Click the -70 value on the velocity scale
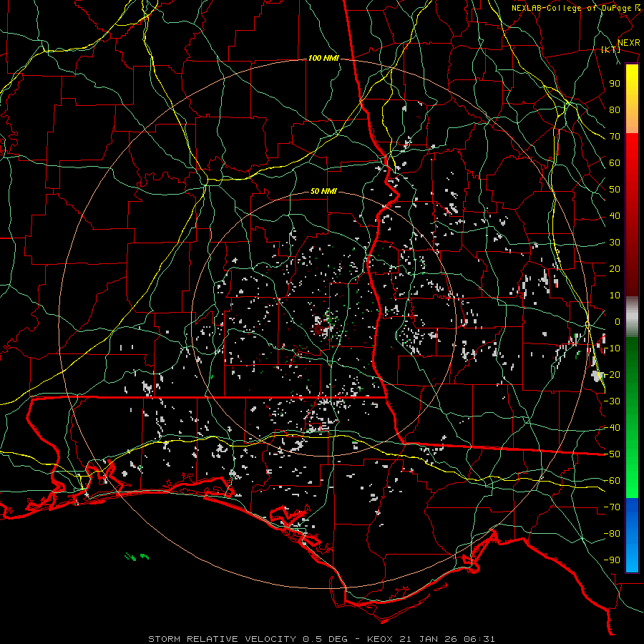Image resolution: width=644 pixels, height=644 pixels. pyautogui.click(x=612, y=507)
